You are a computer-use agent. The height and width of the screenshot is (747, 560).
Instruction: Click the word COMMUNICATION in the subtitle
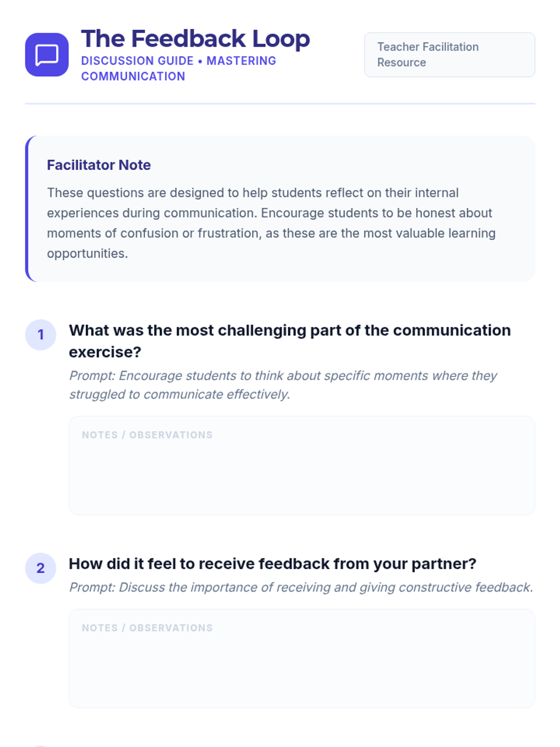coord(133,76)
